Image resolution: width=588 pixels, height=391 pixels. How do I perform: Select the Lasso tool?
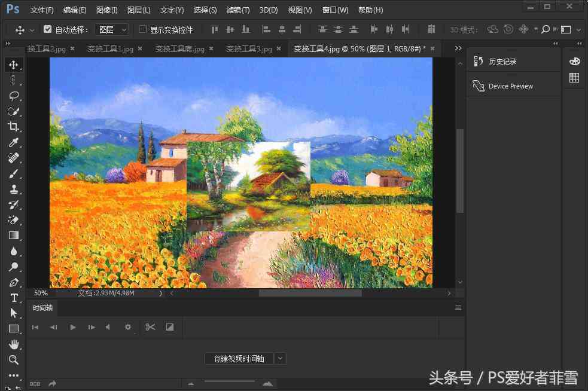click(14, 96)
